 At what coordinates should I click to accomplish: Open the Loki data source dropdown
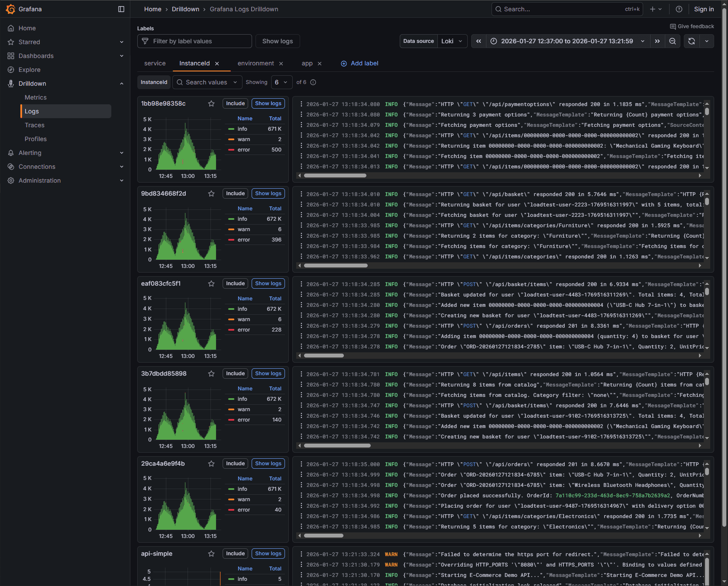coord(452,41)
